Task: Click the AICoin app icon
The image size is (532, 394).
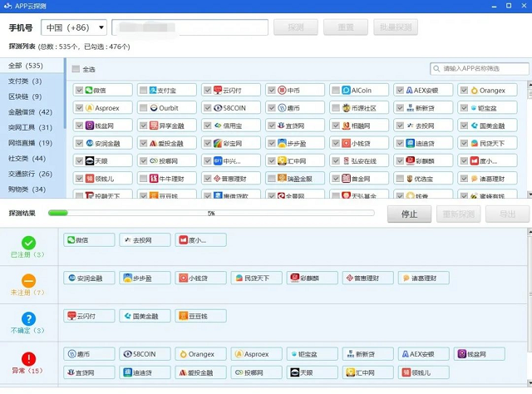Action: [346, 91]
